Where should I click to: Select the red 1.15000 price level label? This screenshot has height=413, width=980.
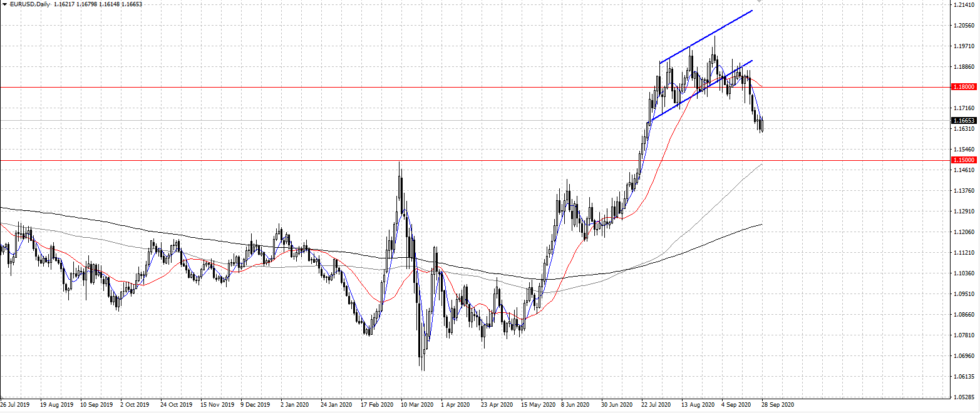963,160
